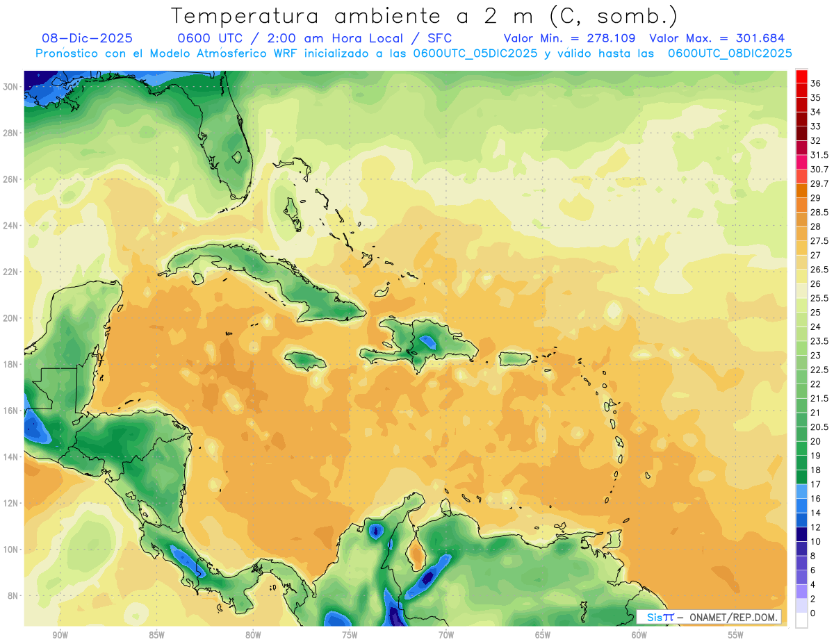Click the 55W longitude axis label
The width and height of the screenshot is (834, 644).
736,635
